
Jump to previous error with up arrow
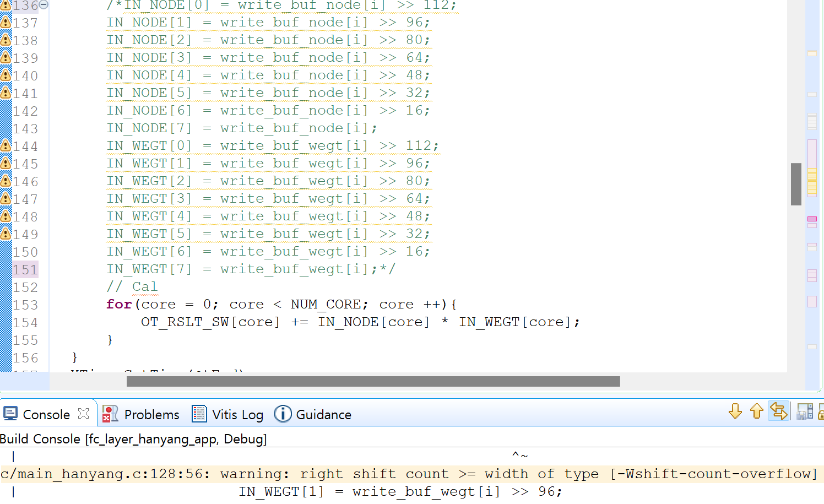tap(757, 411)
